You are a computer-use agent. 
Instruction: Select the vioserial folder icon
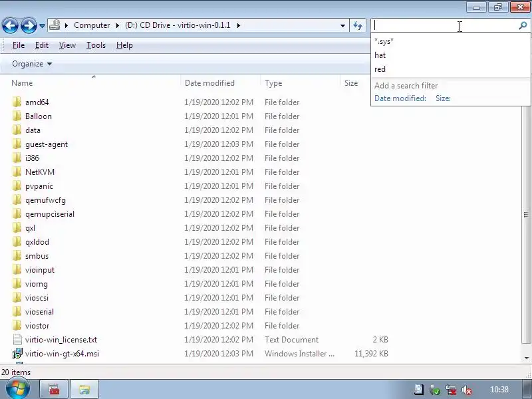pyautogui.click(x=17, y=311)
